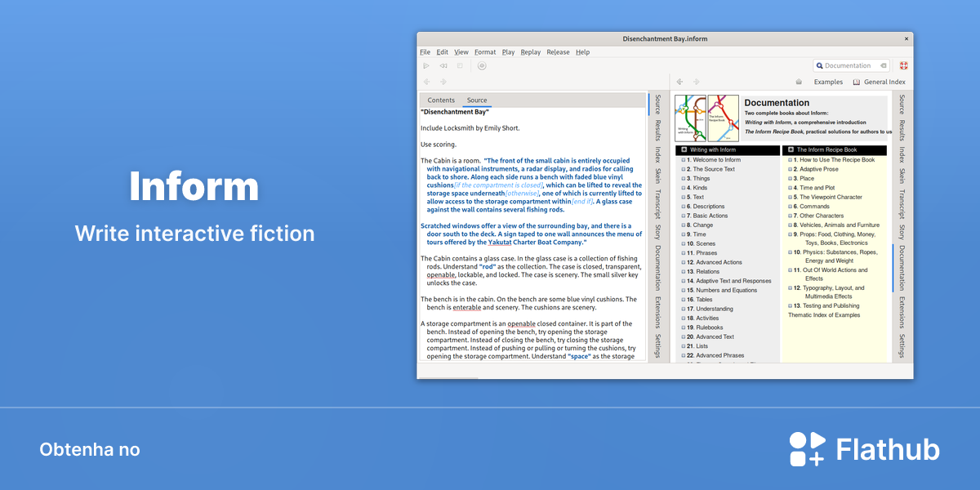Click the Go (play story) toolbar icon
Image resolution: width=980 pixels, height=490 pixels.
tap(425, 65)
